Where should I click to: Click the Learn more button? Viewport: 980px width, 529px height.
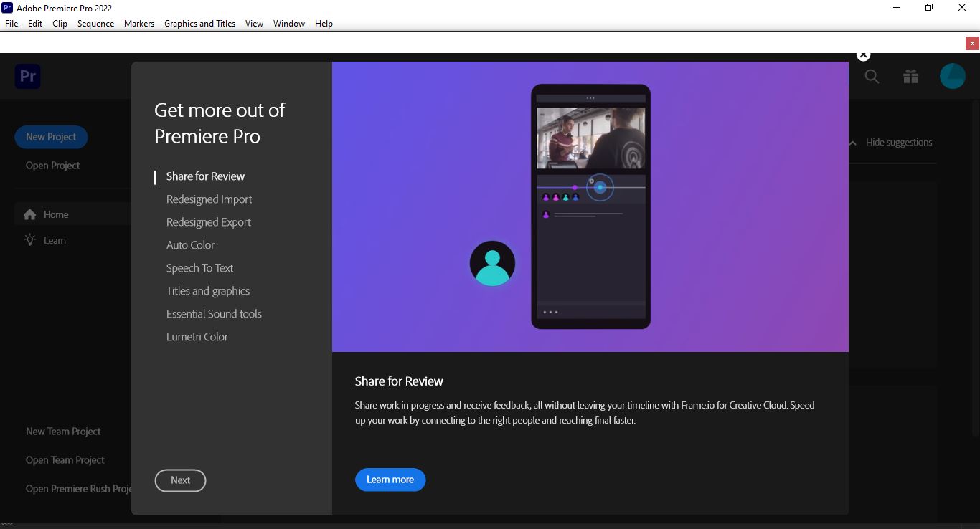(x=390, y=480)
